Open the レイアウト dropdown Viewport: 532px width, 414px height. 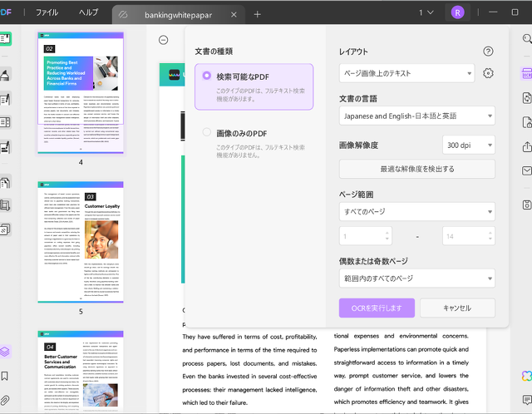406,74
